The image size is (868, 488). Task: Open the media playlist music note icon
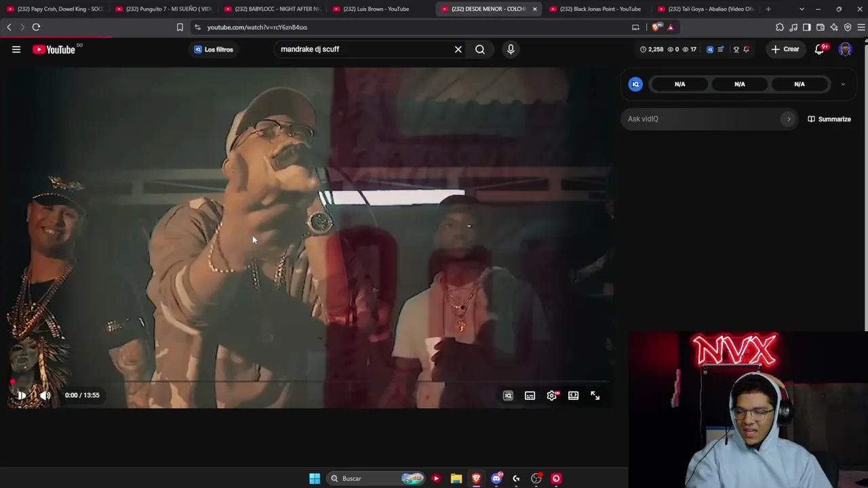pos(793,27)
